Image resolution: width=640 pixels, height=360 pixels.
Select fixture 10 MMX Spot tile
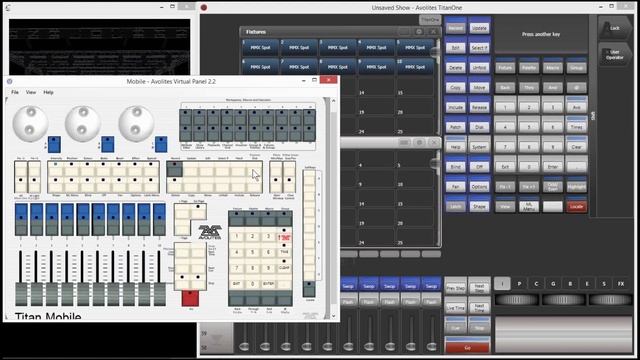(x=415, y=66)
